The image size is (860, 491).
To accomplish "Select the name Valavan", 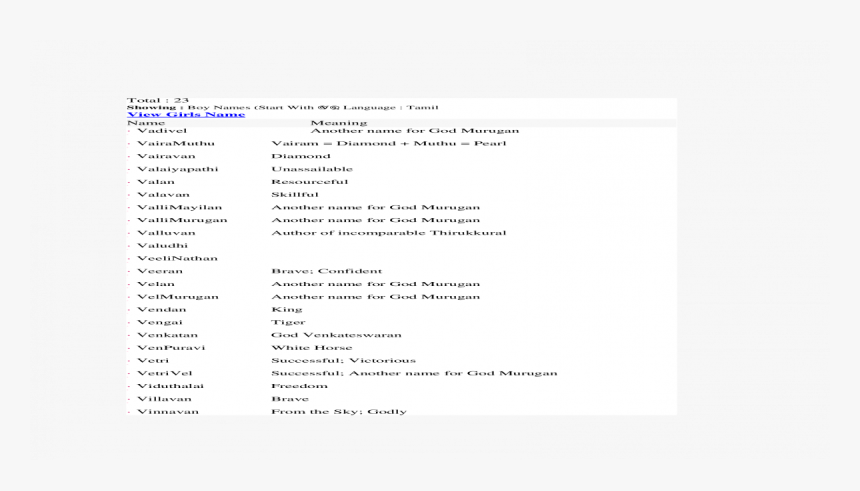I will coord(163,194).
